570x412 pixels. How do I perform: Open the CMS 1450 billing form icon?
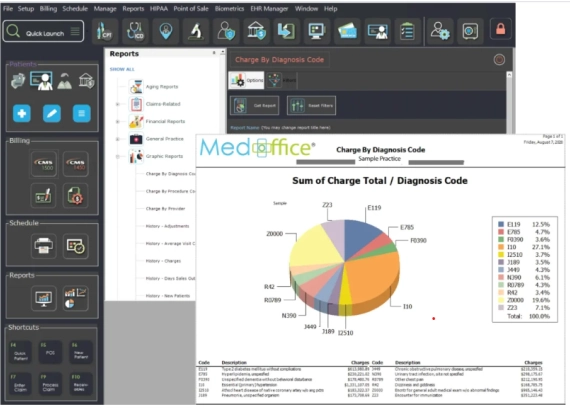pyautogui.click(x=76, y=164)
